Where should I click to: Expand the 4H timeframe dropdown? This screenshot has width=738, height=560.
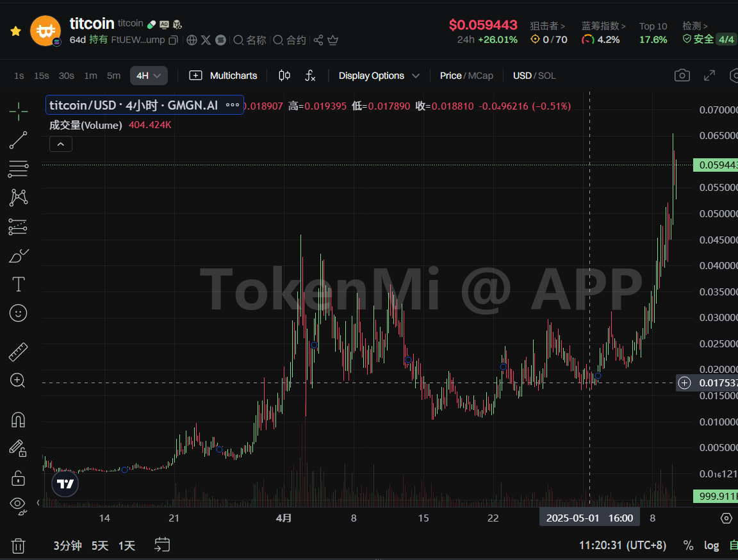tap(149, 76)
